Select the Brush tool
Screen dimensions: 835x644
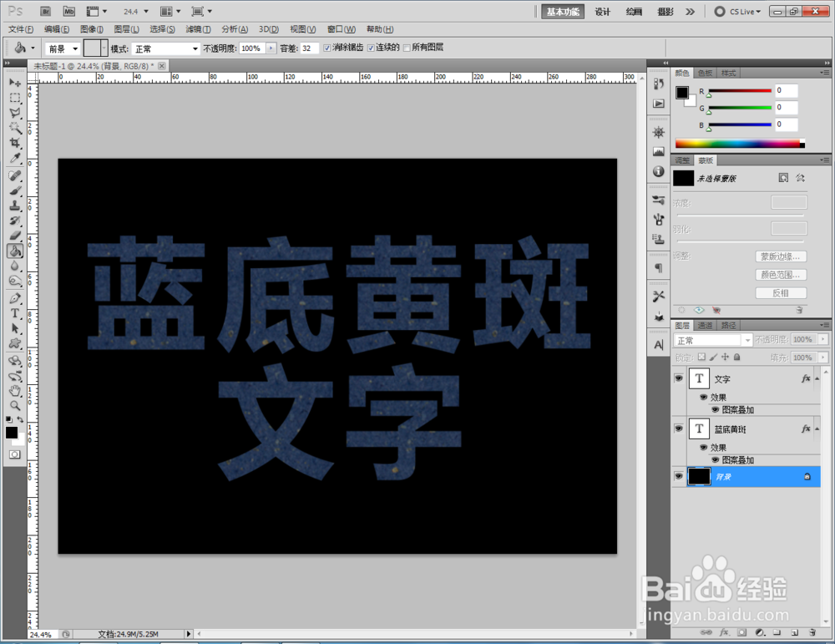point(15,190)
